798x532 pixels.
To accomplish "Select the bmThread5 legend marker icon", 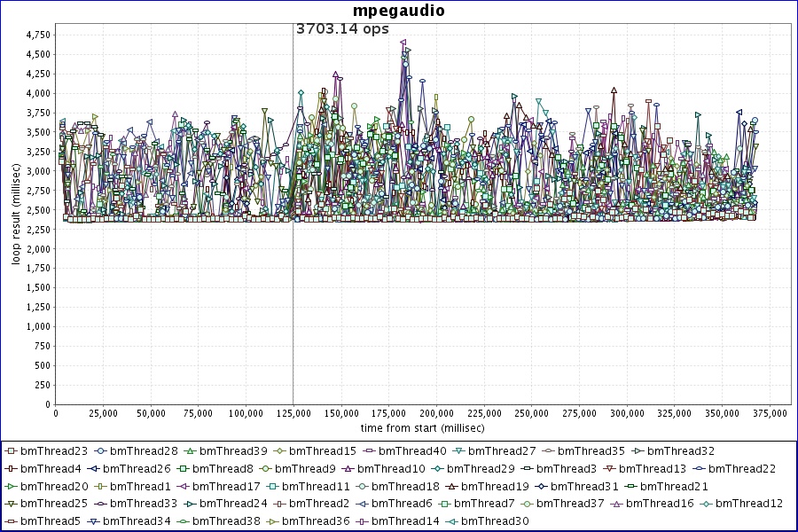I will coord(11,521).
